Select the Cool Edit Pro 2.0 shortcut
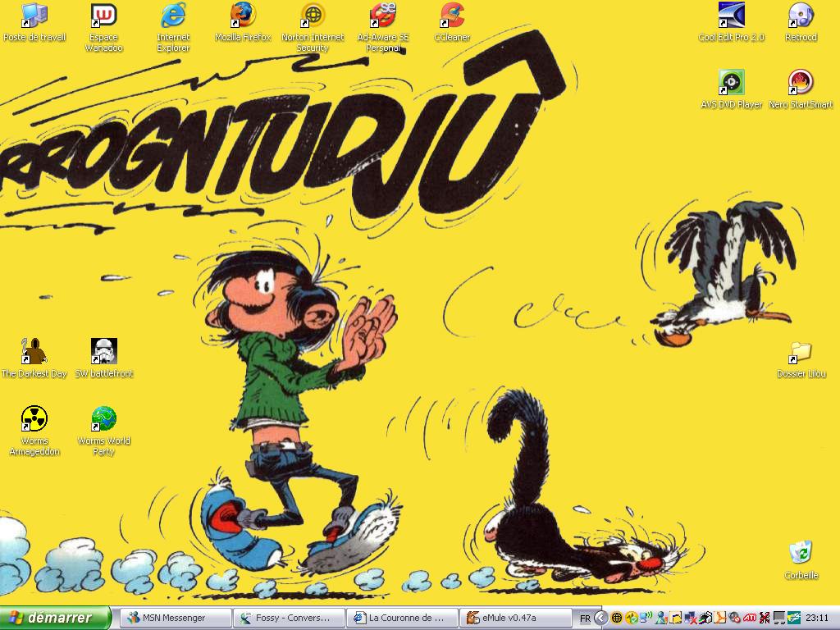This screenshot has height=630, width=840. tap(731, 24)
